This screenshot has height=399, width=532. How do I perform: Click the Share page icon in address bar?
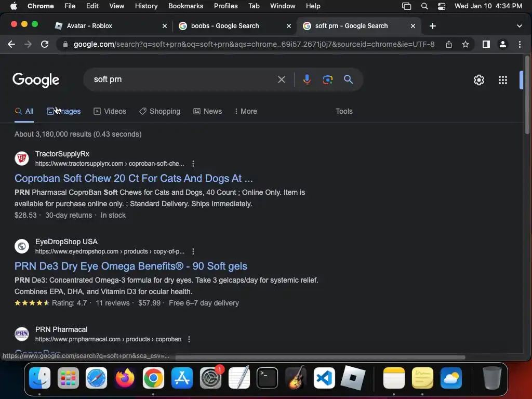[x=448, y=44]
